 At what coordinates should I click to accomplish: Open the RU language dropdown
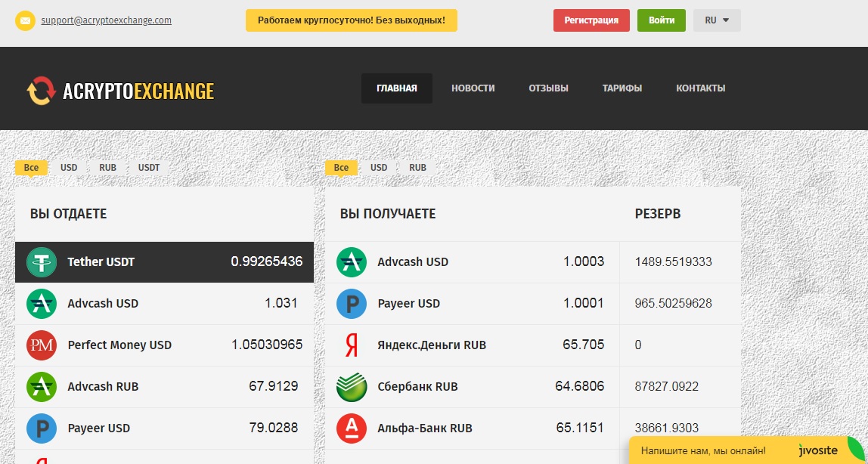(x=716, y=20)
